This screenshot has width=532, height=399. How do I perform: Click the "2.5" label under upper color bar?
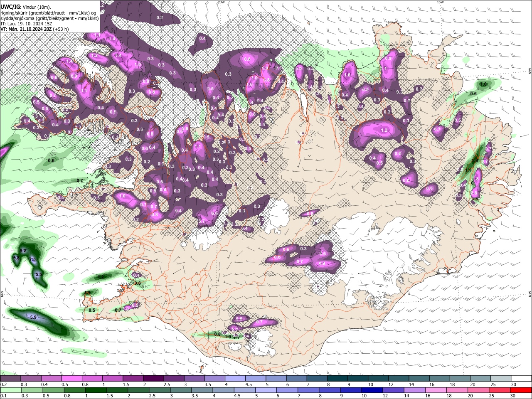click(167, 384)
